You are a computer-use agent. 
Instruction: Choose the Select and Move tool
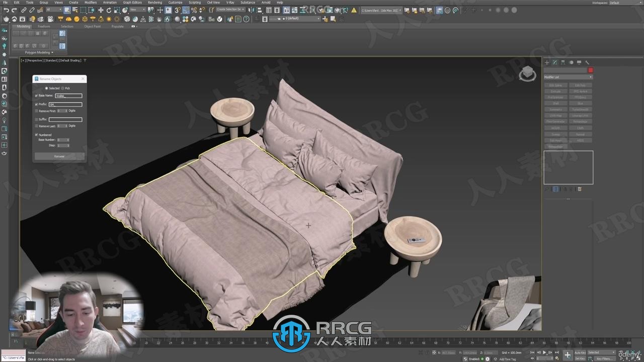click(x=101, y=10)
